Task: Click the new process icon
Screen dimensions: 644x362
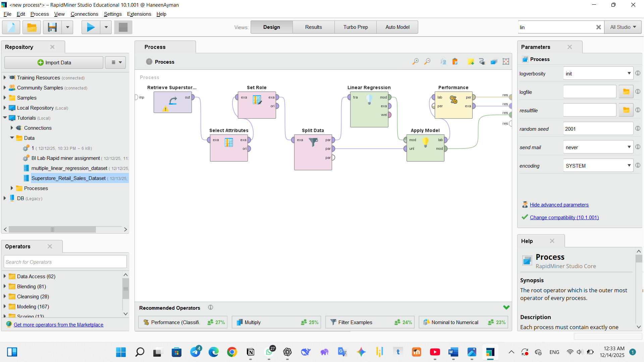Action: click(x=11, y=27)
